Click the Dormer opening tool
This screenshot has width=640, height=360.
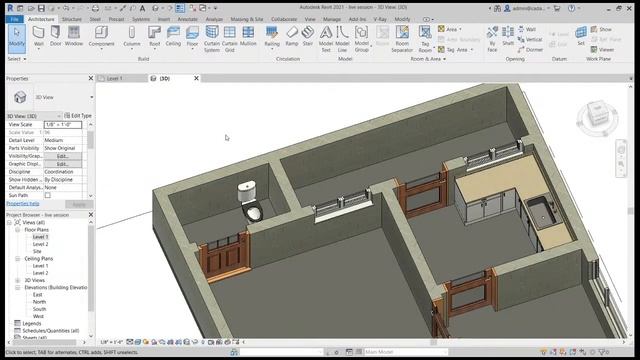530,49
